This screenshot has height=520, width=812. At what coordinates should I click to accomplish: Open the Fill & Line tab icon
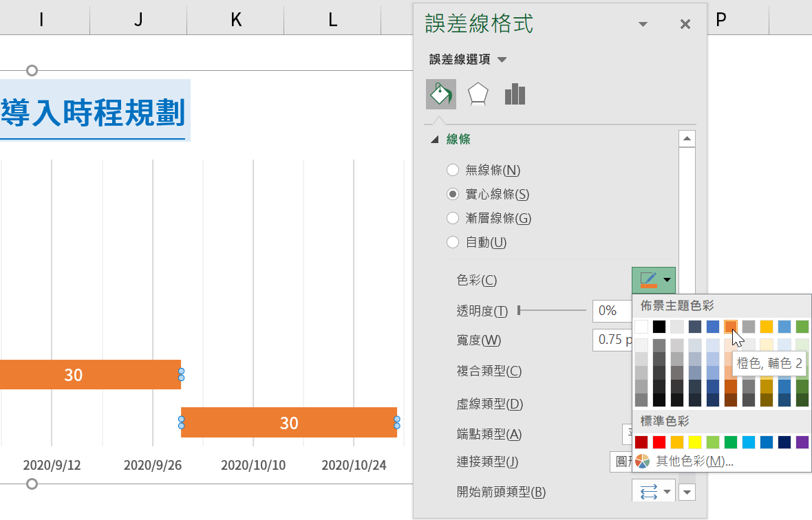pyautogui.click(x=440, y=94)
